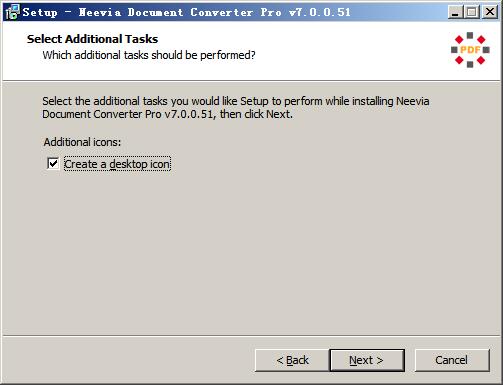Screen dimensions: 503x385
Task: Uncheck the desktop icon checkbox
Action: pyautogui.click(x=53, y=164)
